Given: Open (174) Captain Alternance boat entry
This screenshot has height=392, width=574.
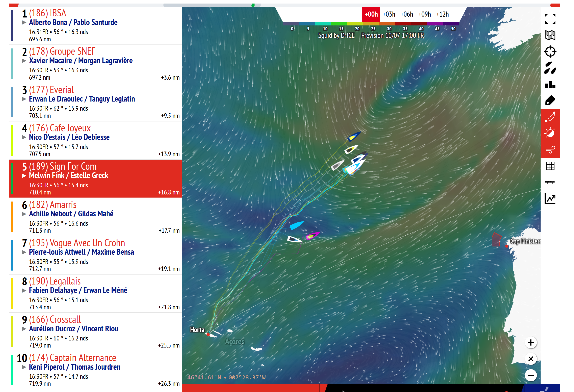Looking at the screenshot, I should pyautogui.click(x=95, y=370).
